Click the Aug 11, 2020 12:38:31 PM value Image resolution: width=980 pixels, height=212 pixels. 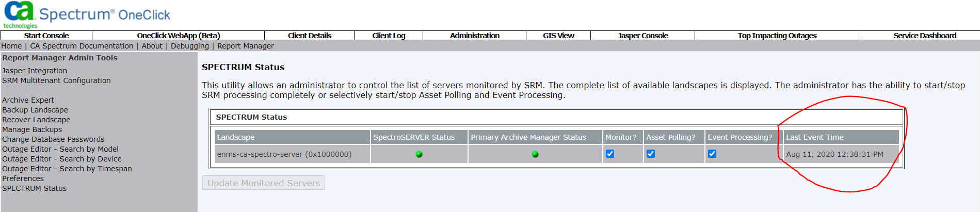pos(834,154)
